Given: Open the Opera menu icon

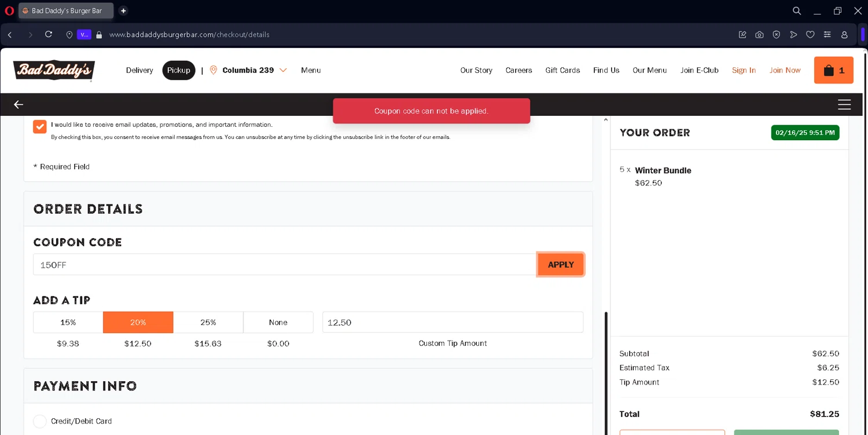Looking at the screenshot, I should pos(9,10).
